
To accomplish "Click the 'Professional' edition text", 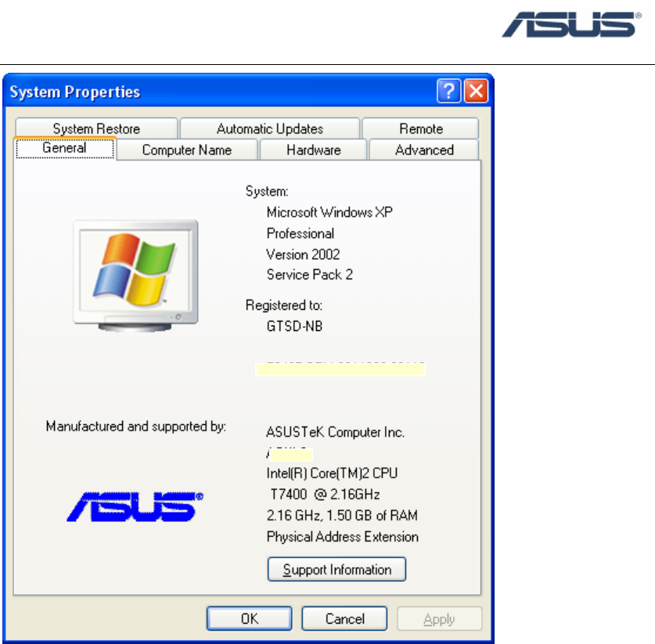I will coord(301,233).
